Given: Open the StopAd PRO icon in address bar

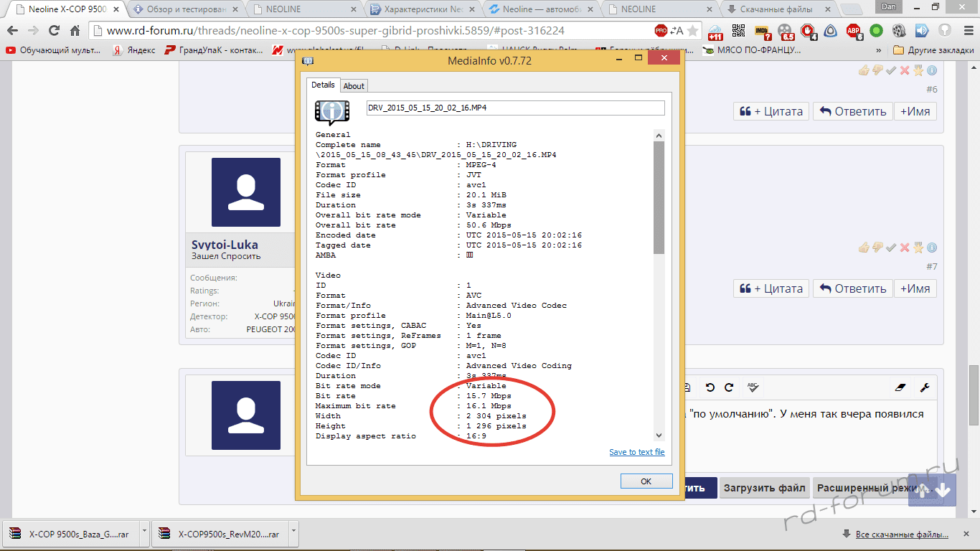Looking at the screenshot, I should point(661,31).
